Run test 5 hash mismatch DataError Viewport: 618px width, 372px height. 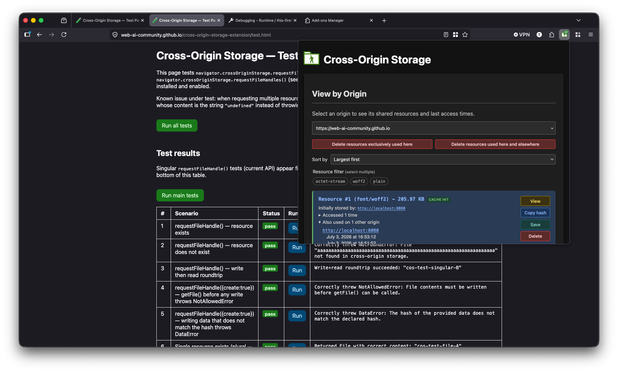point(297,316)
